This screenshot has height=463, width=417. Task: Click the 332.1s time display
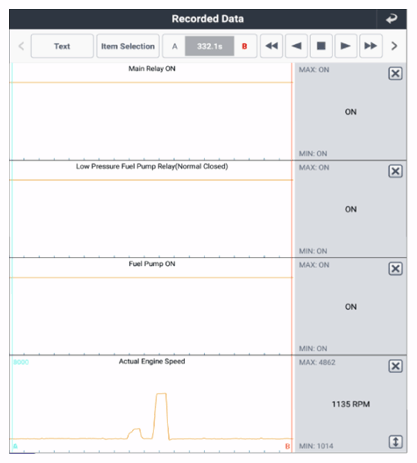tap(209, 46)
